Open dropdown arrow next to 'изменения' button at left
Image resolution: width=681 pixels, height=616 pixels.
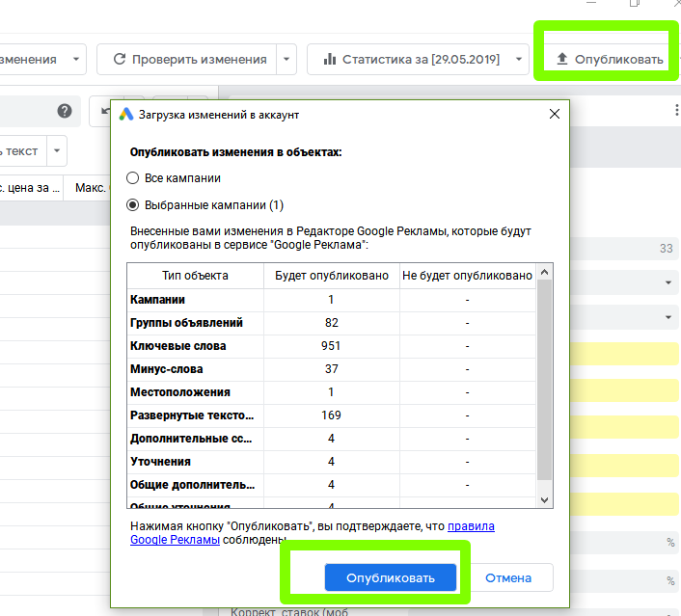pyautogui.click(x=76, y=60)
